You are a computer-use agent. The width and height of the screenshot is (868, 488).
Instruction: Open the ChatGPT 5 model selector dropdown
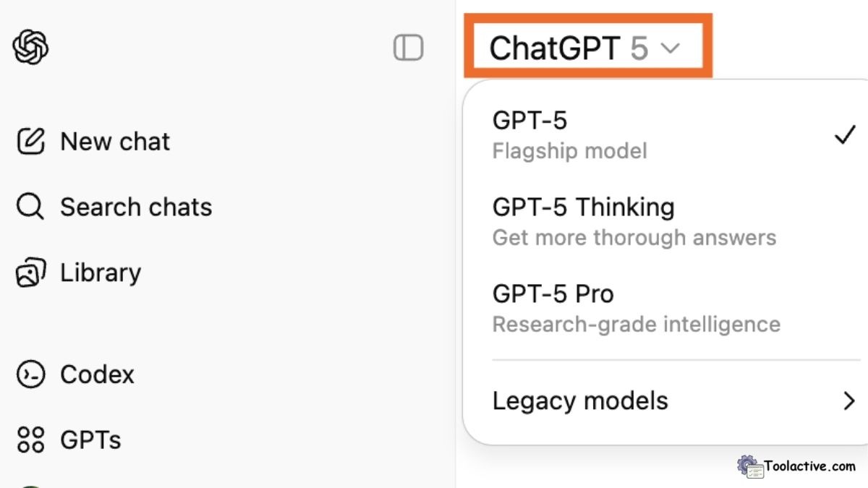click(x=586, y=48)
